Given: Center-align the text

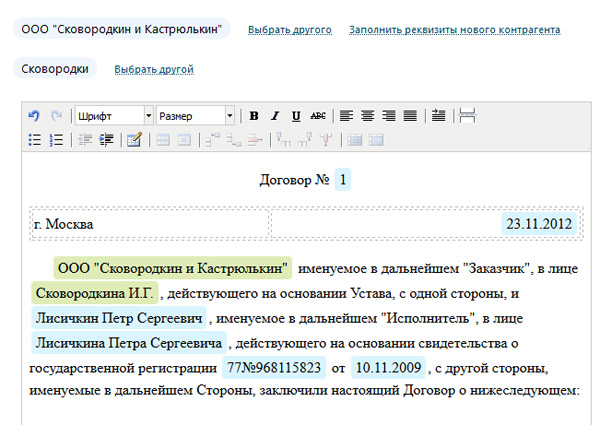Looking at the screenshot, I should 368,116.
